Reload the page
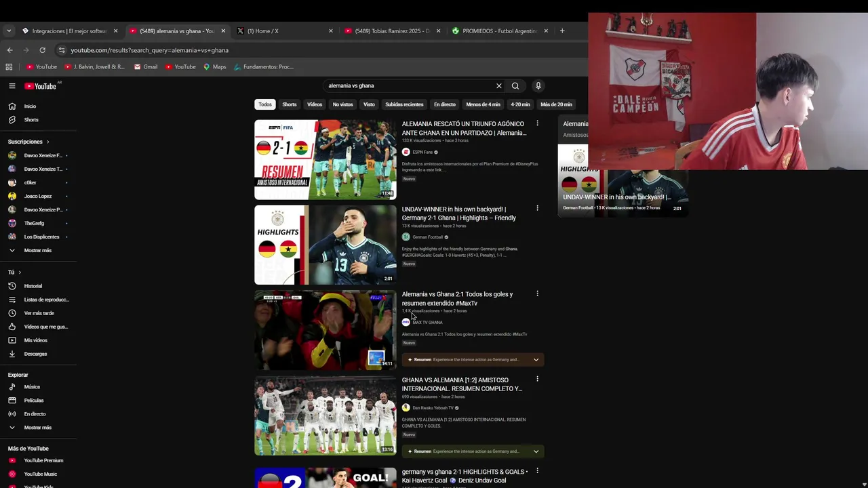Image resolution: width=868 pixels, height=488 pixels. click(x=42, y=50)
